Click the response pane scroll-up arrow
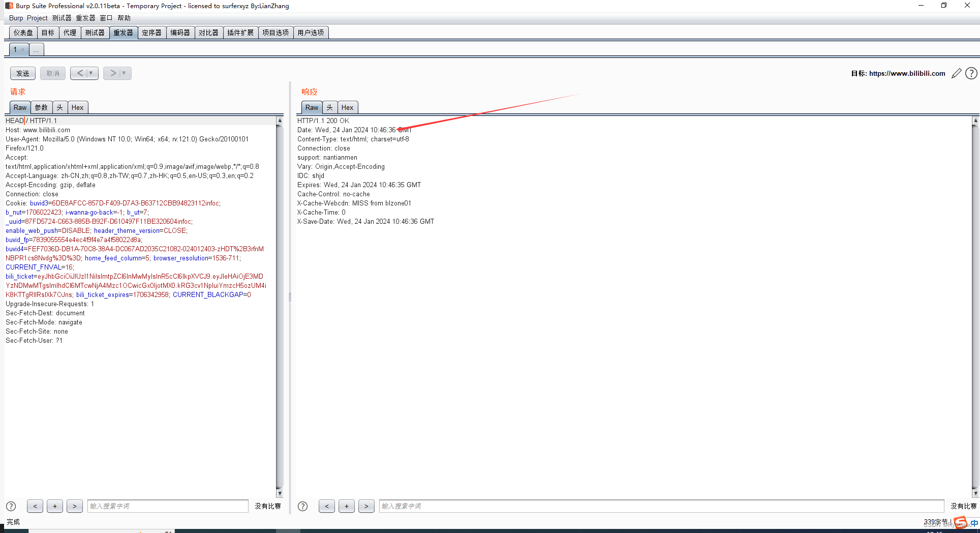Viewport: 980px width, 533px height. [x=975, y=121]
